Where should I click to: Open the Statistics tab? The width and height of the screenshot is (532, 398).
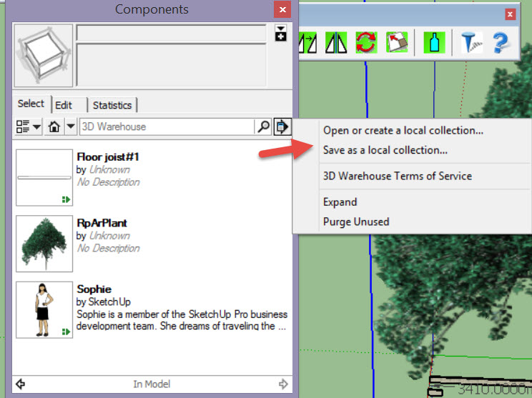tap(112, 105)
